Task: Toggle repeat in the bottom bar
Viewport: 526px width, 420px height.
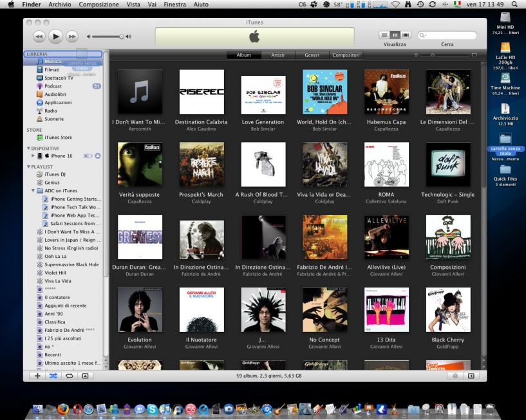Action: 69,376
